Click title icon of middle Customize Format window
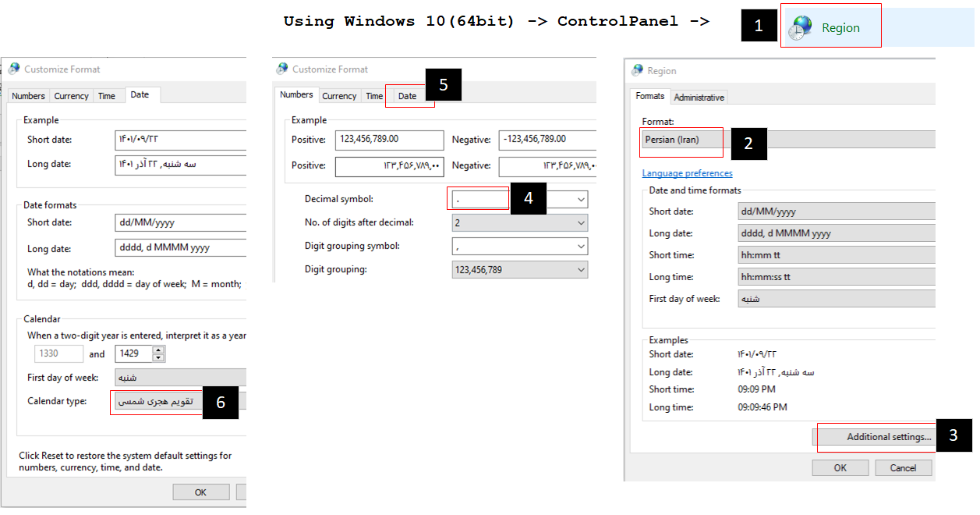The image size is (980, 515). 281,69
